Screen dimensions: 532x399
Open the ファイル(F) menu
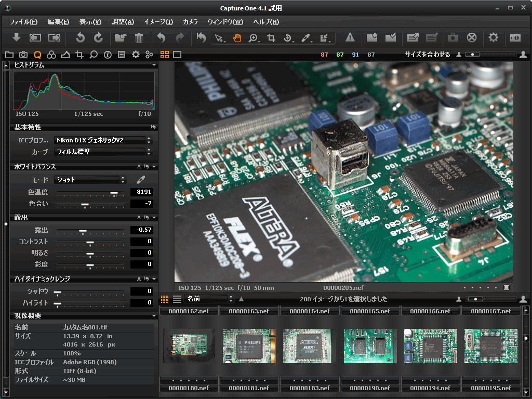click(23, 22)
